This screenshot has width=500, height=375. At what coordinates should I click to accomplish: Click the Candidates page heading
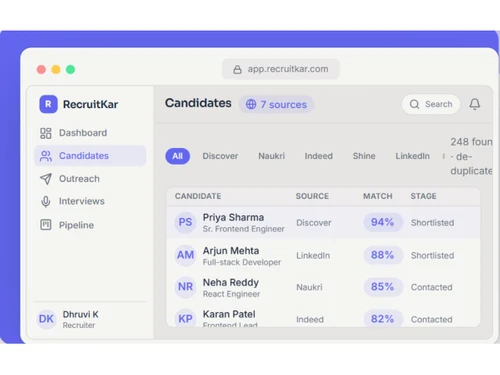[x=198, y=103]
